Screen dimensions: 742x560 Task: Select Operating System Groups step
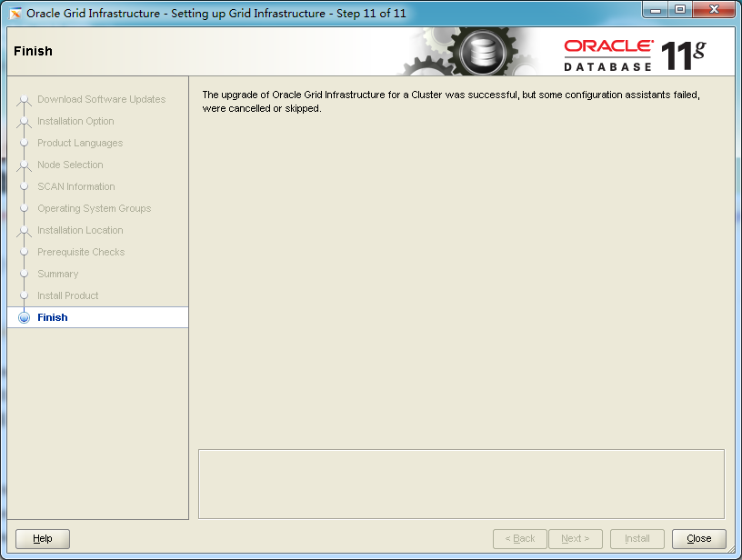pos(95,208)
